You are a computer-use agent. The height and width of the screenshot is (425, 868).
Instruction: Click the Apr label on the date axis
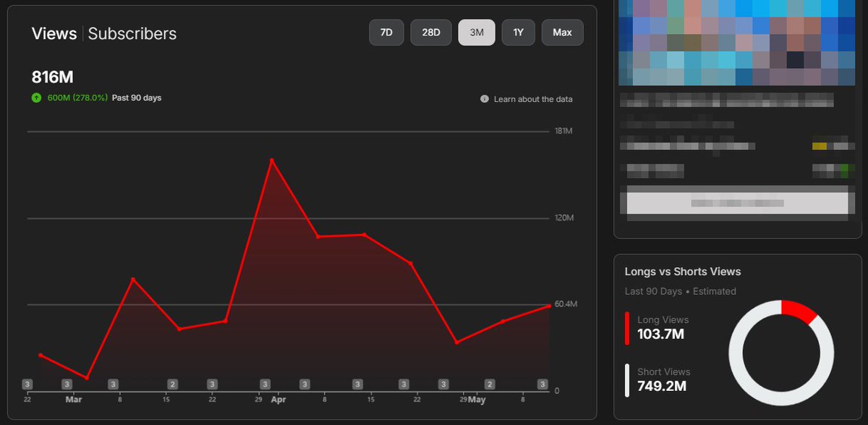278,399
